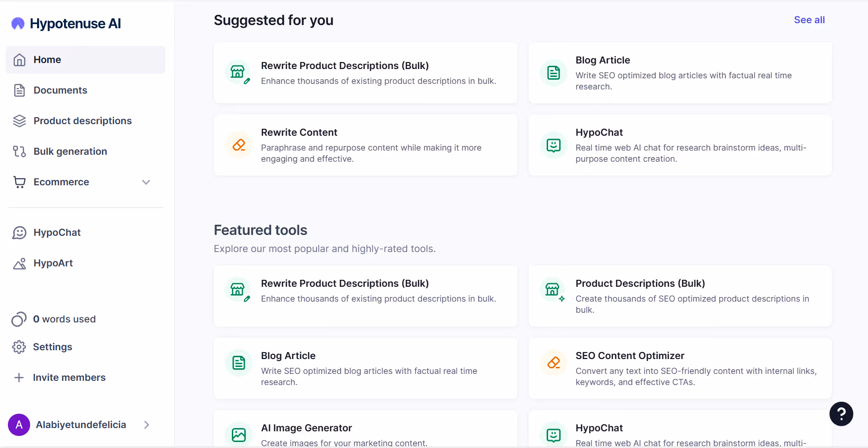Click the Ecommerce label in sidebar

(61, 182)
